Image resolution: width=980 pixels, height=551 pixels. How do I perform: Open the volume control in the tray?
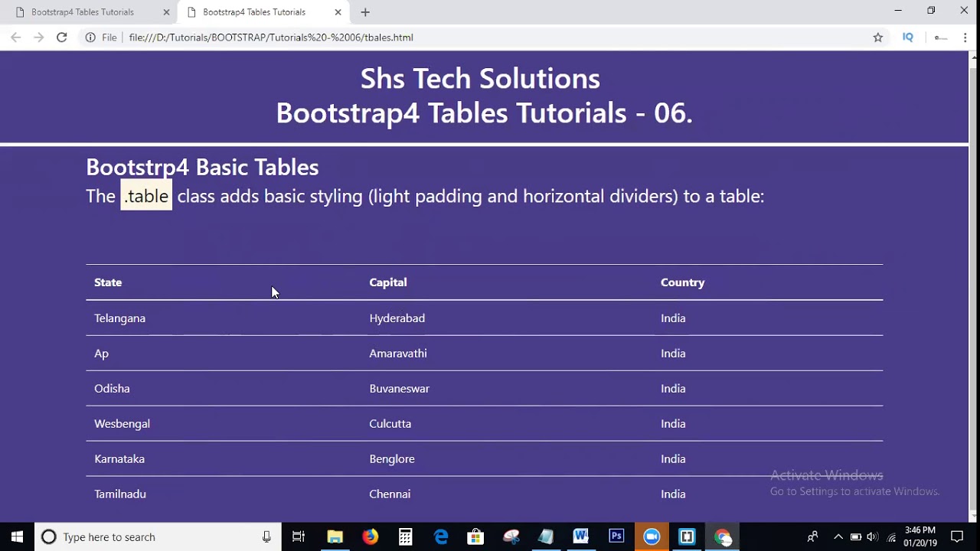click(873, 536)
